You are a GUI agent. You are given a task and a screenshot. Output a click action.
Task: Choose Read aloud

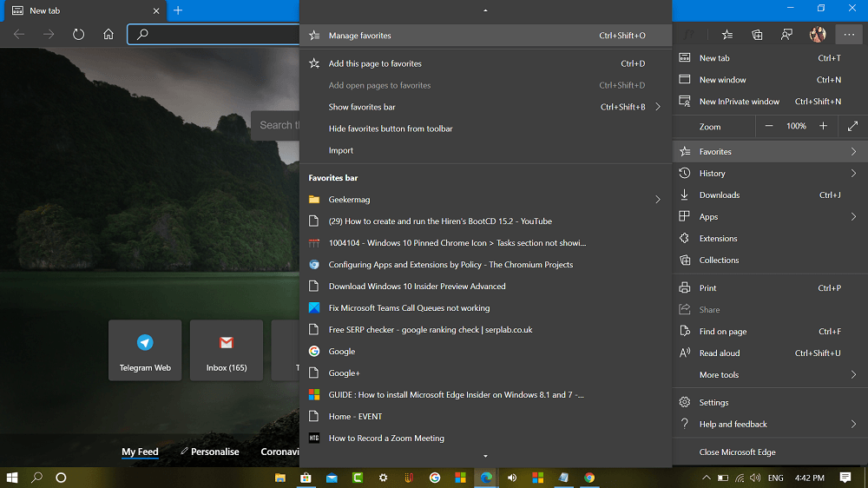click(770, 353)
